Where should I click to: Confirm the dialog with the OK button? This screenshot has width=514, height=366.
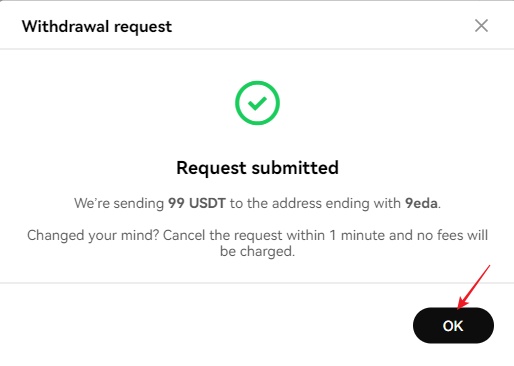453,325
